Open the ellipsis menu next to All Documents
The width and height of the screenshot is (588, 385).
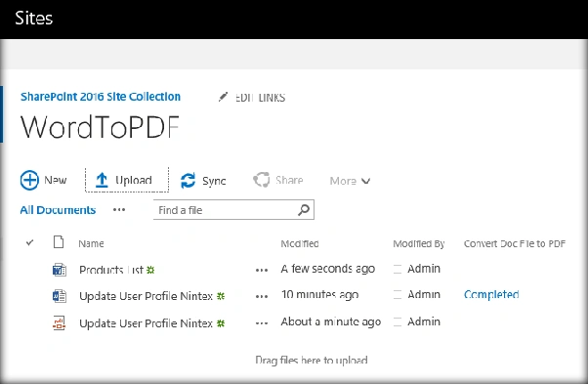(x=119, y=210)
